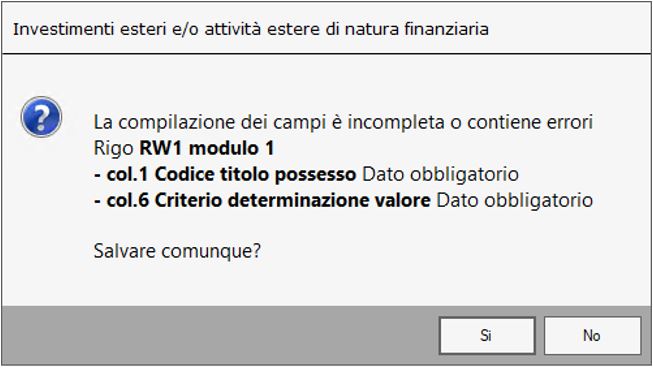653x369 pixels.
Task: Decline saving with the No button
Action: [x=592, y=335]
